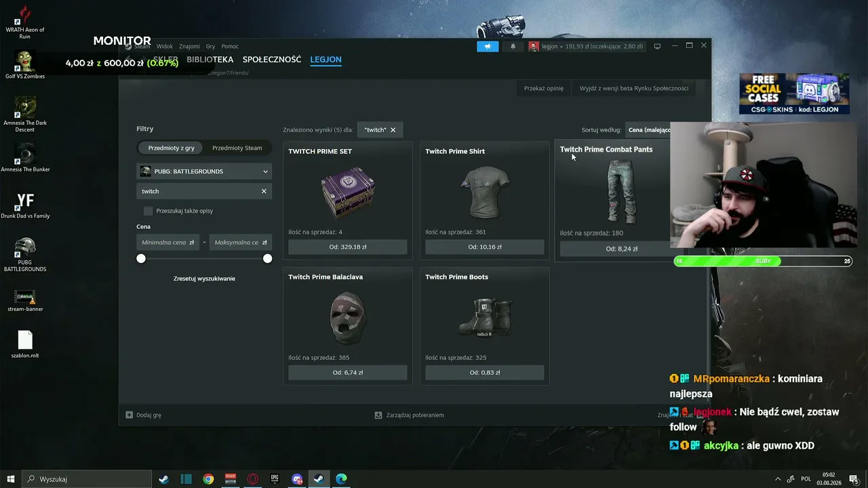Click the download icon beside Zarządzaj pobieraniem
868x488 pixels.
(x=378, y=415)
